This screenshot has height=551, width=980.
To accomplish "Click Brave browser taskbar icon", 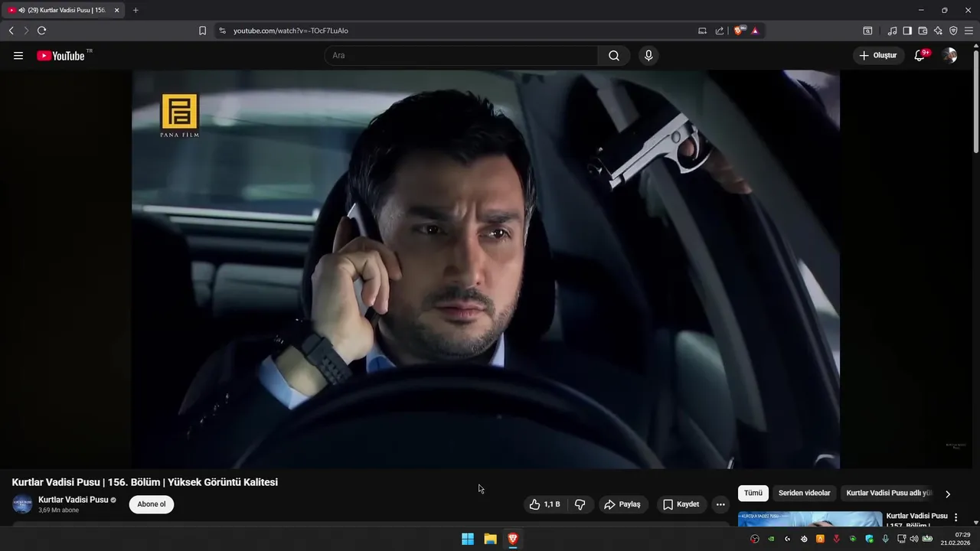I will coord(513,539).
